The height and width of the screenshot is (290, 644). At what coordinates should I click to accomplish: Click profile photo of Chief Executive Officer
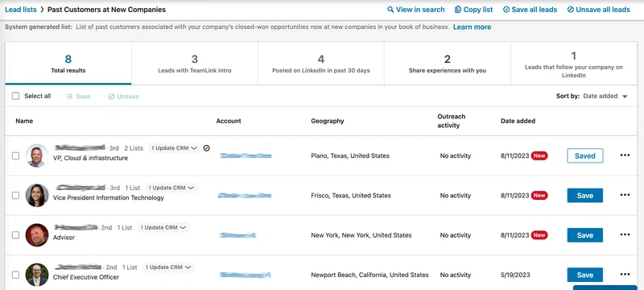[x=37, y=275]
